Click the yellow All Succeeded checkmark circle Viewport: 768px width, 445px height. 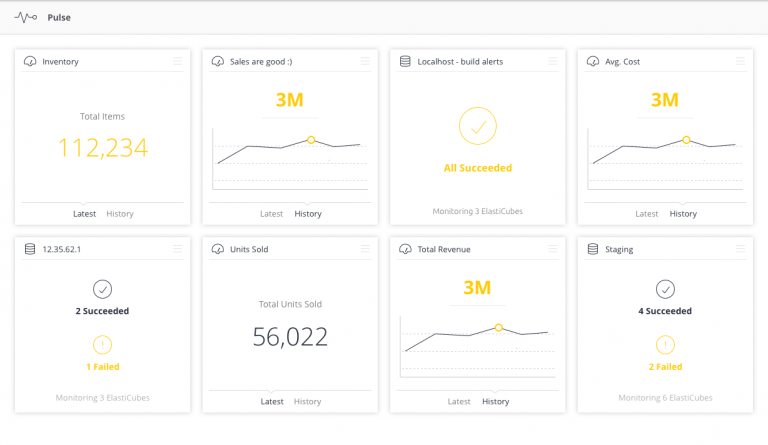pos(478,126)
